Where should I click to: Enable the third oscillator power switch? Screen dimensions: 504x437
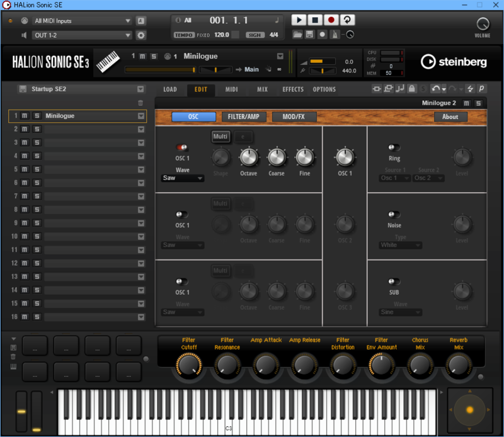(182, 281)
